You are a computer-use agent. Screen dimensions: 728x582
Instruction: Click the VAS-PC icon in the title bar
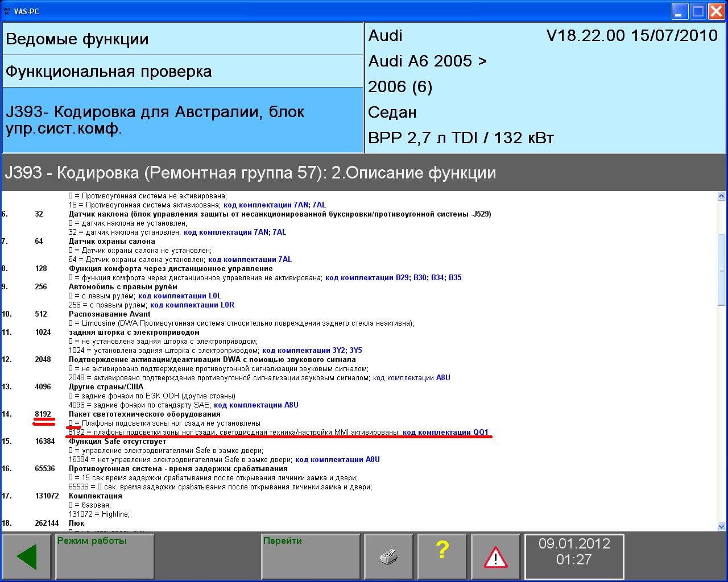7,11
